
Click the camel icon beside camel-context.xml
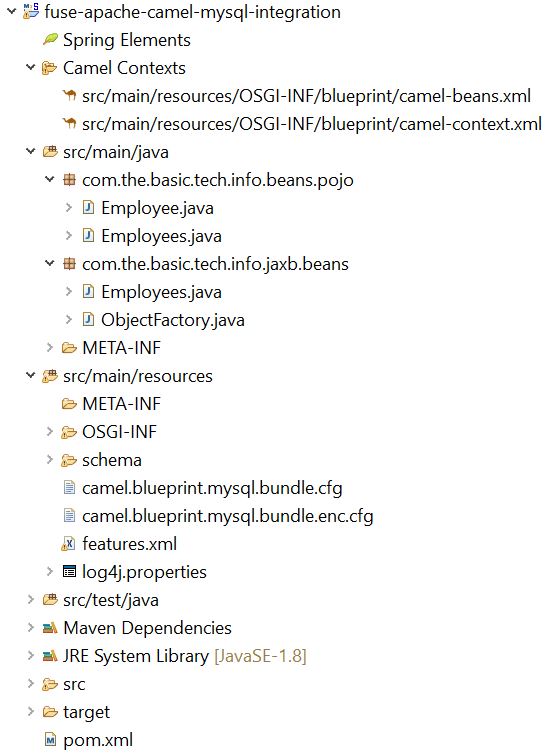(x=69, y=123)
